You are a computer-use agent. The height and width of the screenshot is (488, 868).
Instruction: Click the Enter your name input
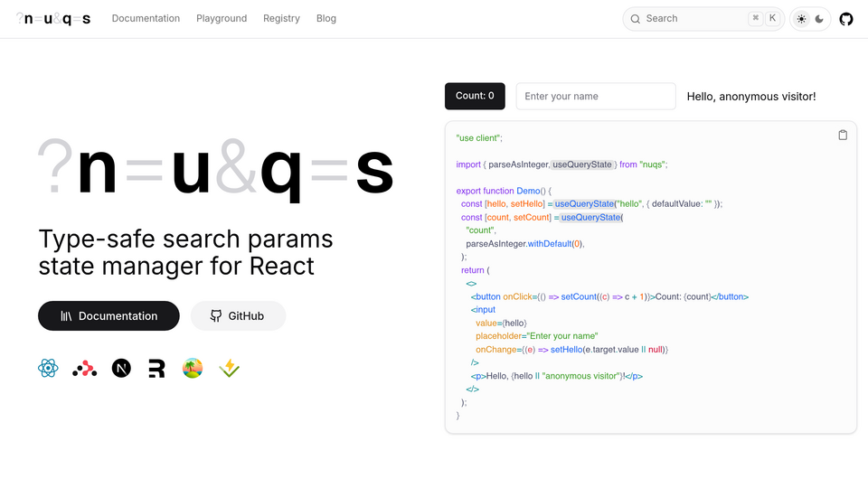(x=596, y=97)
